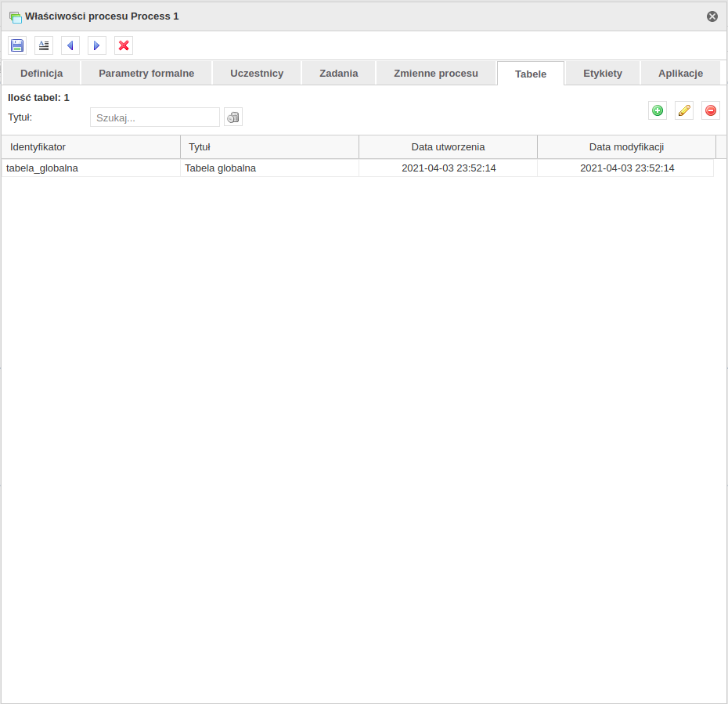Save process with the floppy disk icon

[17, 45]
